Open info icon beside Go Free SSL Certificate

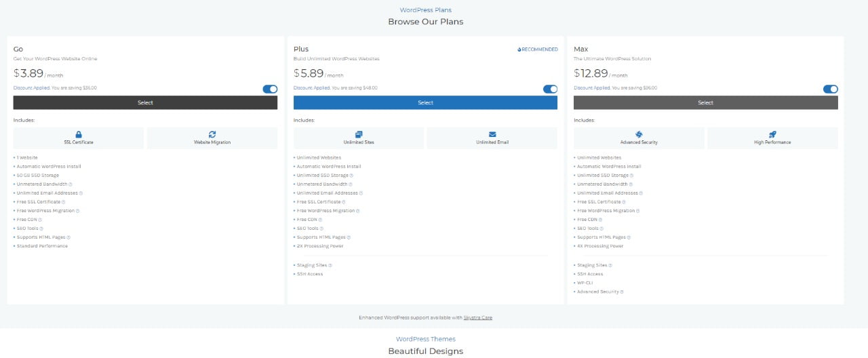(x=64, y=201)
